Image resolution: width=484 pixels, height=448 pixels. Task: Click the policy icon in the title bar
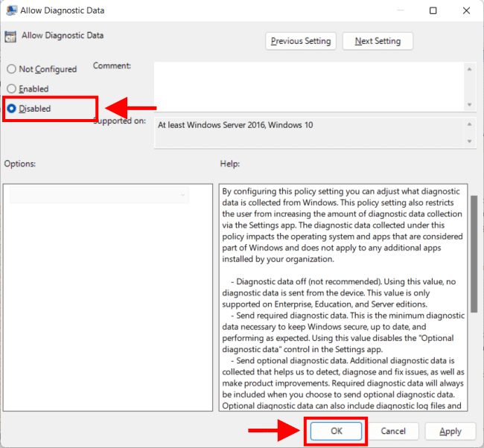[12, 11]
